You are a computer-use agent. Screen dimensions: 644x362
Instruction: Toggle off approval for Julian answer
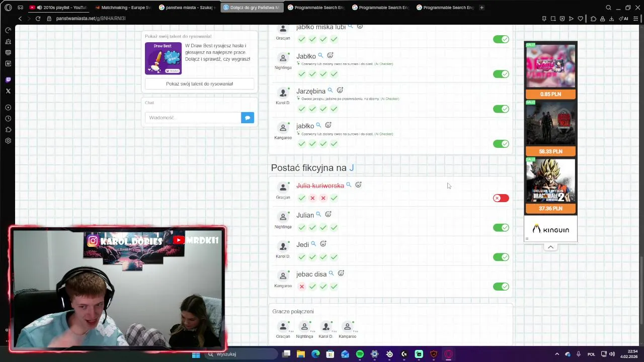click(501, 228)
